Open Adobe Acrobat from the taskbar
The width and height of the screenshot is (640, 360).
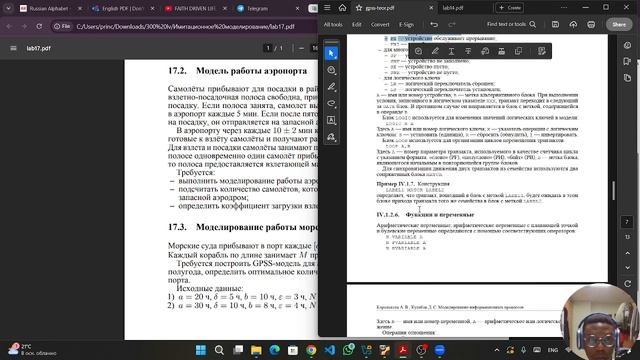pos(403,350)
